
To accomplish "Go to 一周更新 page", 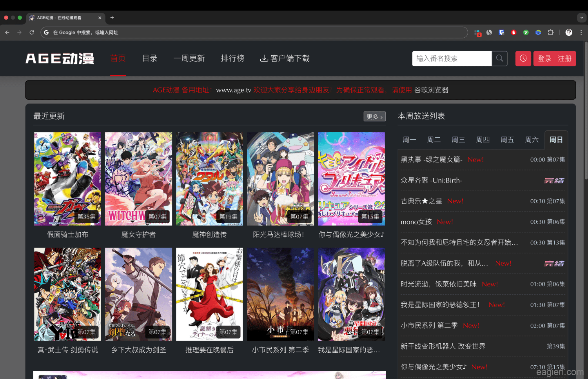I will click(x=189, y=58).
